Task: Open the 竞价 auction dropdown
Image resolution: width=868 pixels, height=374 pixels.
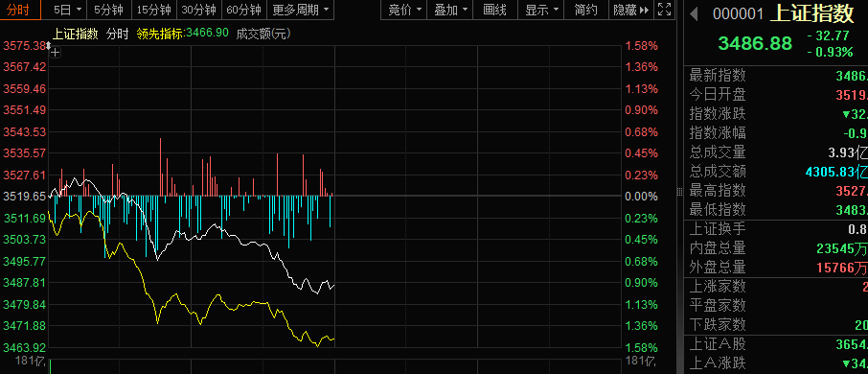Action: point(404,10)
